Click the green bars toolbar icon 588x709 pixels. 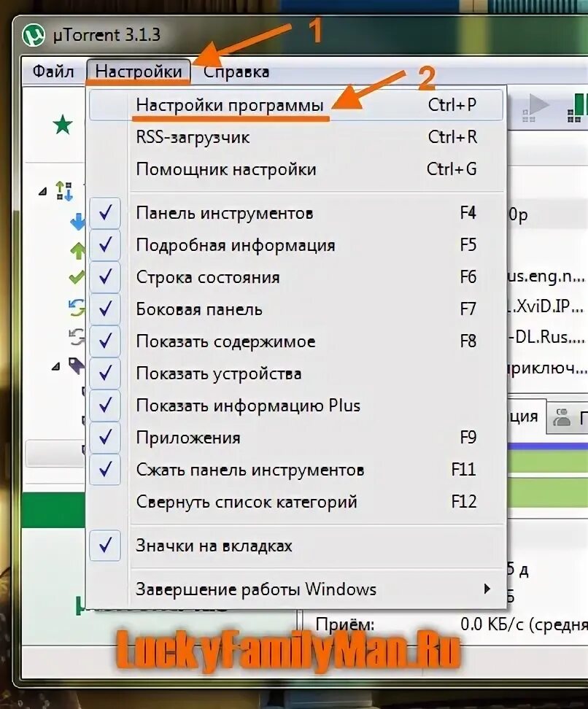point(577,107)
